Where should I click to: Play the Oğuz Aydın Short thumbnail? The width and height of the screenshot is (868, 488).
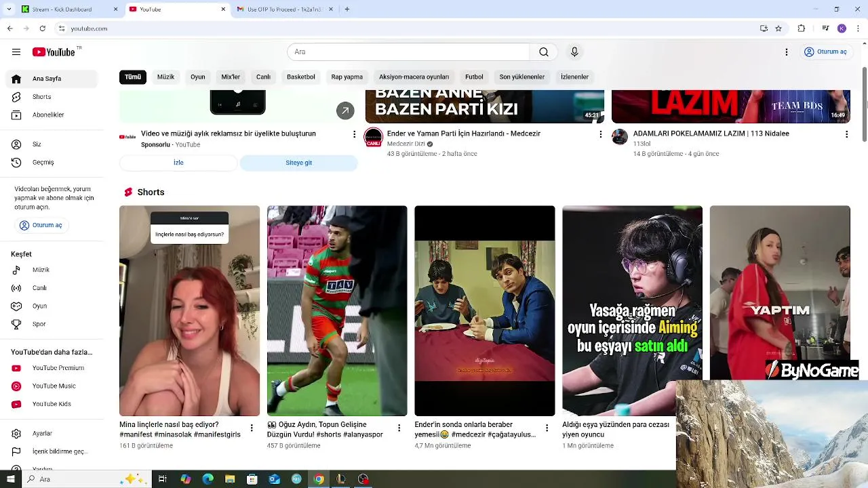click(337, 310)
